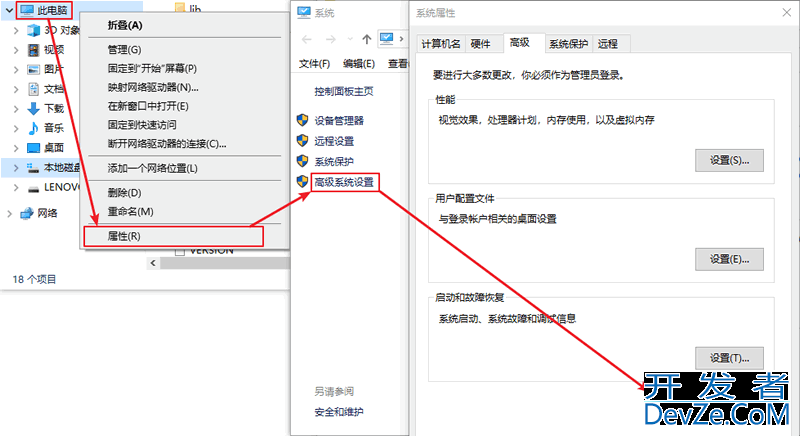
Task: Expand the 文档 tree node
Action: coord(16,89)
